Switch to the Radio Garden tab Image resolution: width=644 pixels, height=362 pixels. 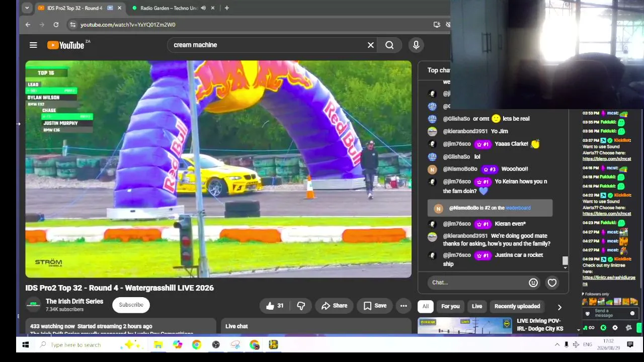tap(169, 8)
